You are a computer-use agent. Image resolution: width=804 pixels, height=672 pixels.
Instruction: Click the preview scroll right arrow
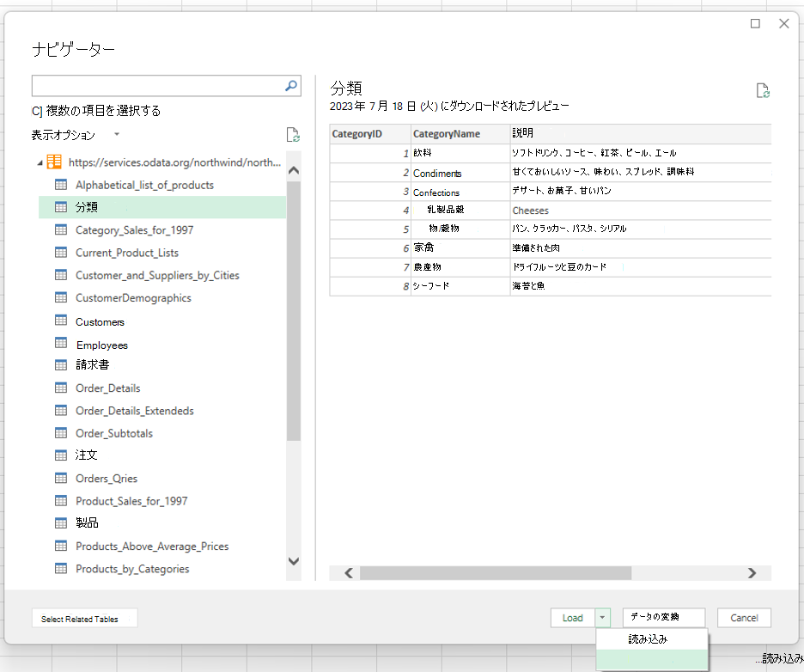752,573
